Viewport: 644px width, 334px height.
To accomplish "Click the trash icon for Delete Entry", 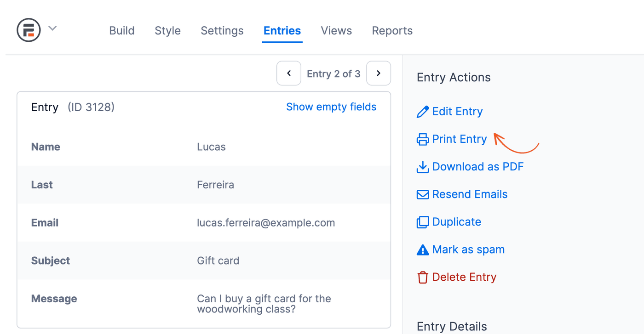I will coord(422,277).
